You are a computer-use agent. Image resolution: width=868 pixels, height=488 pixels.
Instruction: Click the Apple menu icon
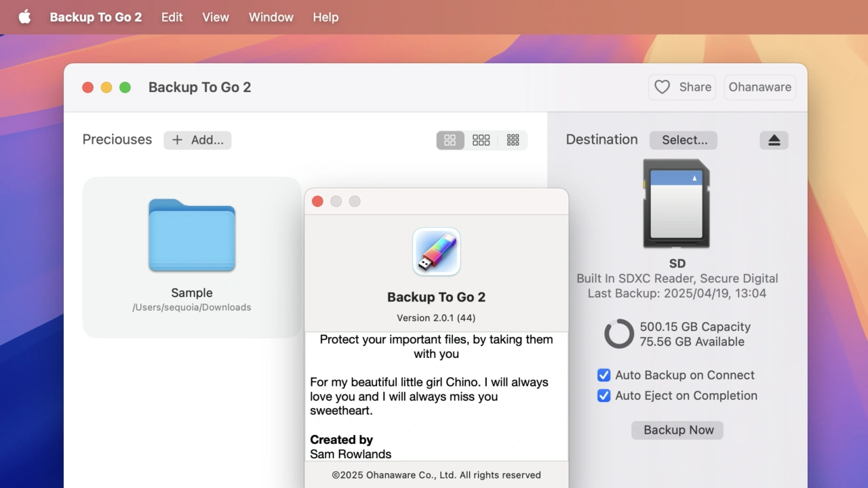pos(24,17)
